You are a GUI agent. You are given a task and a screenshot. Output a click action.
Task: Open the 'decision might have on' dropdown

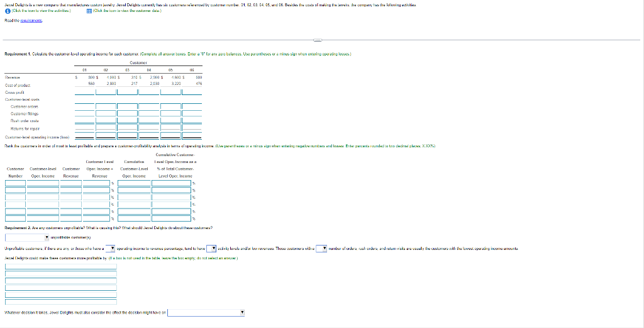[x=206, y=313]
